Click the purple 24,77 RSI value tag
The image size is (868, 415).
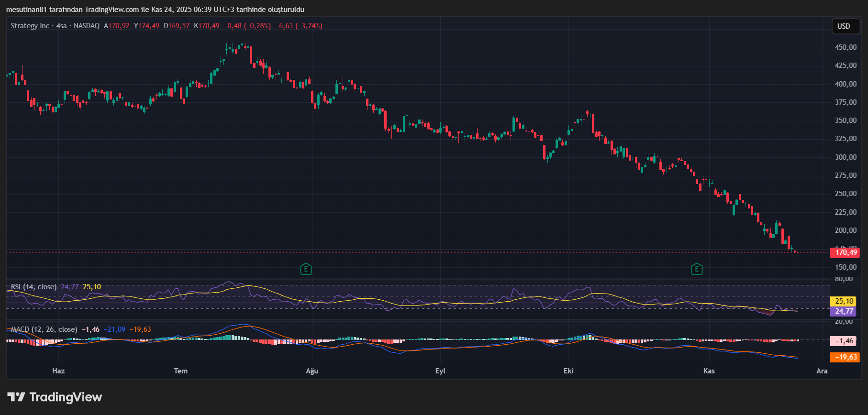(844, 311)
